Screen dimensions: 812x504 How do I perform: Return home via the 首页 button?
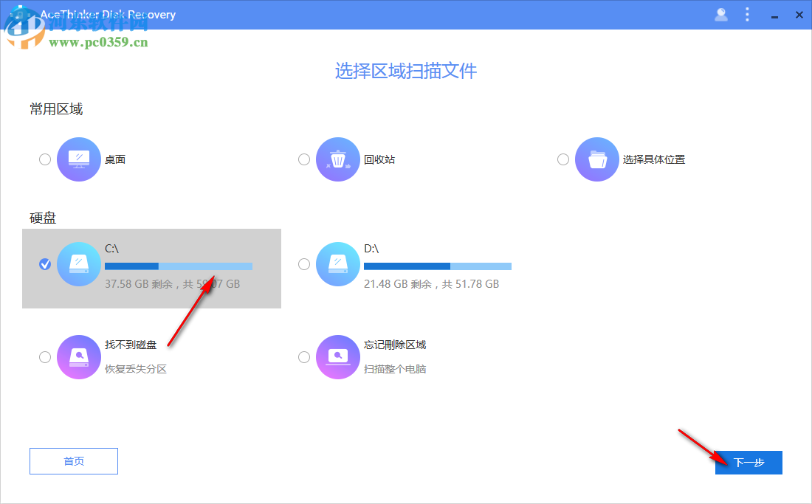click(73, 460)
